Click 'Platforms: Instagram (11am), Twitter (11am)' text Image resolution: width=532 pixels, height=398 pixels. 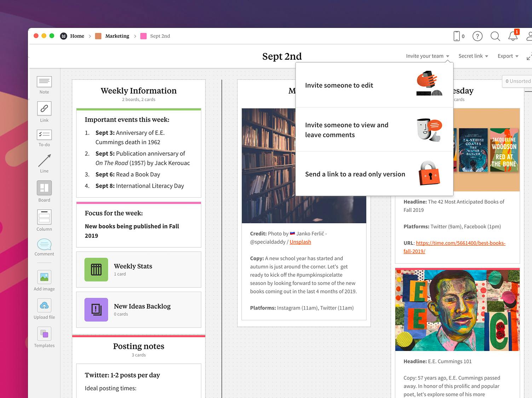coord(302,308)
